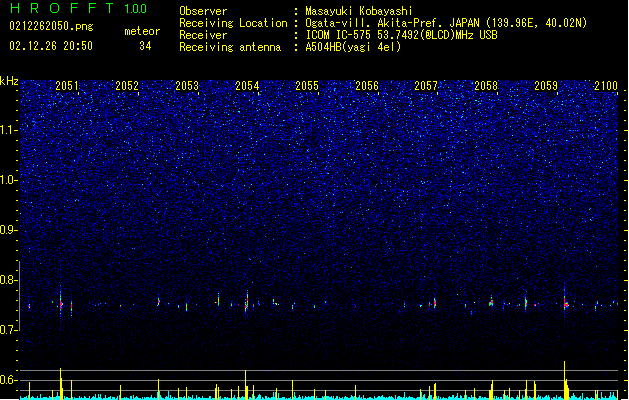Click the date stamp 02.12.26 20:50
The image size is (629, 400).
[x=51, y=46]
